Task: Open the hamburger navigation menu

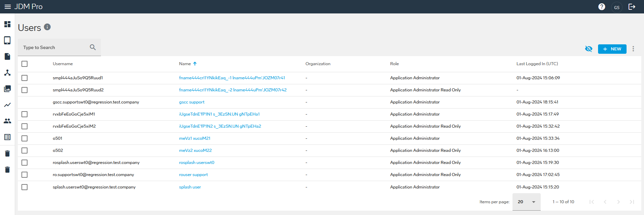Action: click(7, 7)
